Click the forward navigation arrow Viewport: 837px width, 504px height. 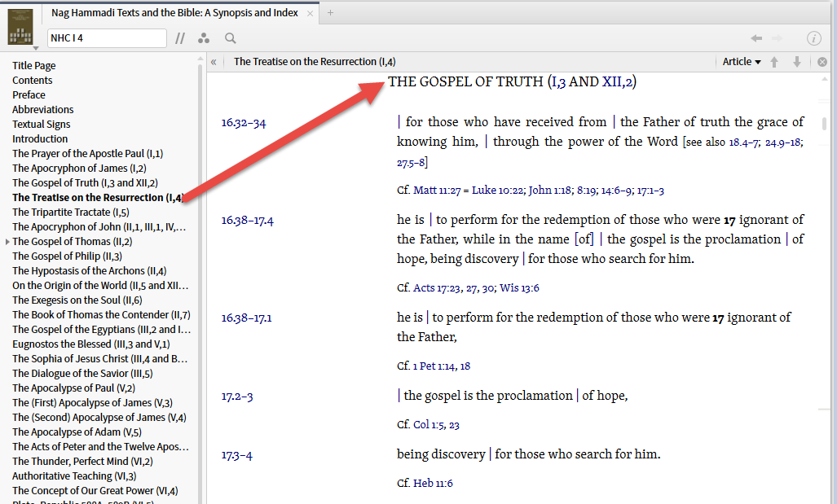[x=777, y=38]
